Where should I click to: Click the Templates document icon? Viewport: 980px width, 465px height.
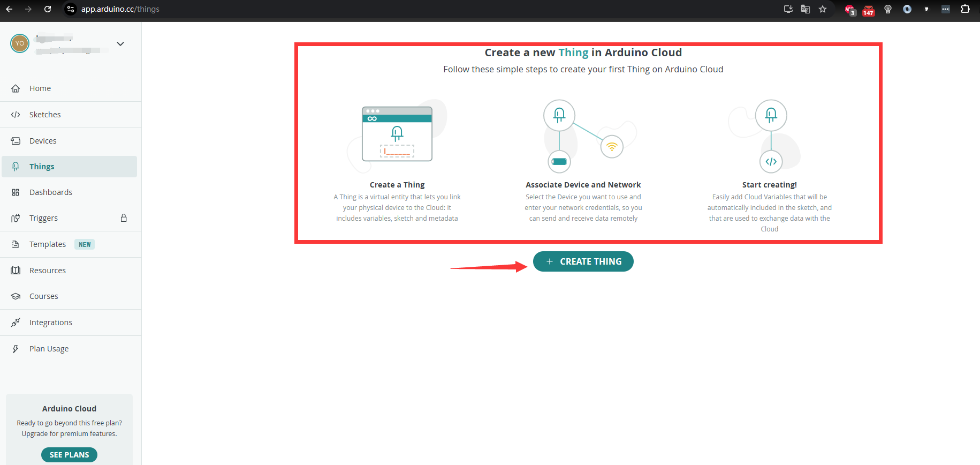(x=16, y=244)
